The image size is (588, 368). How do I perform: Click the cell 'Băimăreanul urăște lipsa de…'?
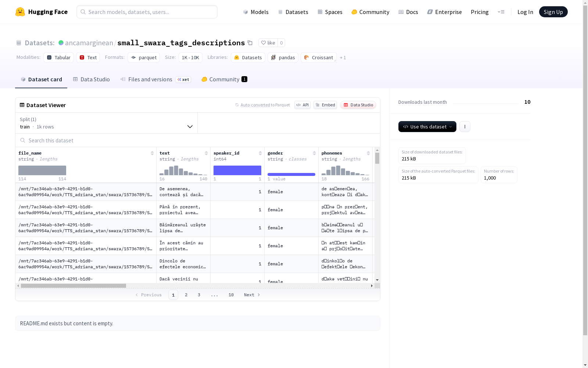pyautogui.click(x=183, y=228)
